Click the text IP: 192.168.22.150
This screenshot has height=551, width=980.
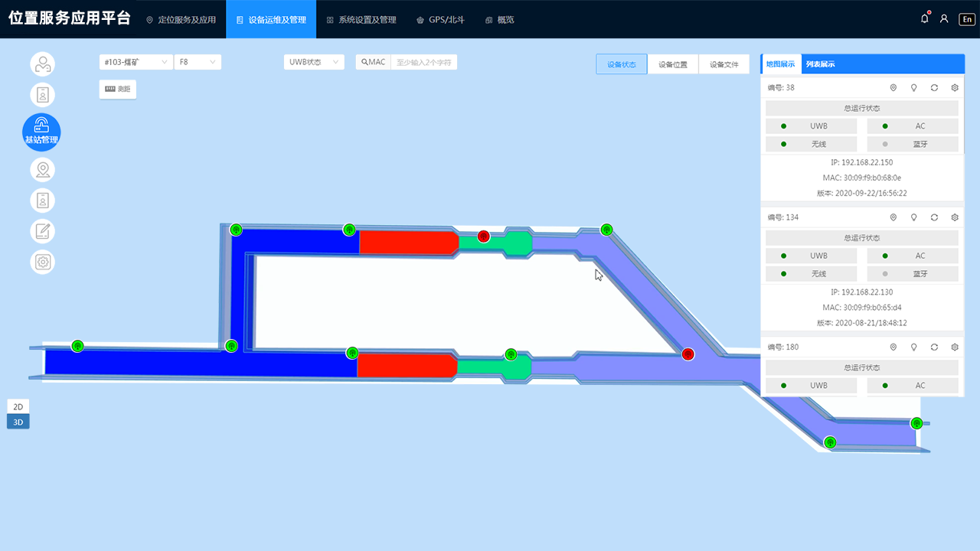862,162
